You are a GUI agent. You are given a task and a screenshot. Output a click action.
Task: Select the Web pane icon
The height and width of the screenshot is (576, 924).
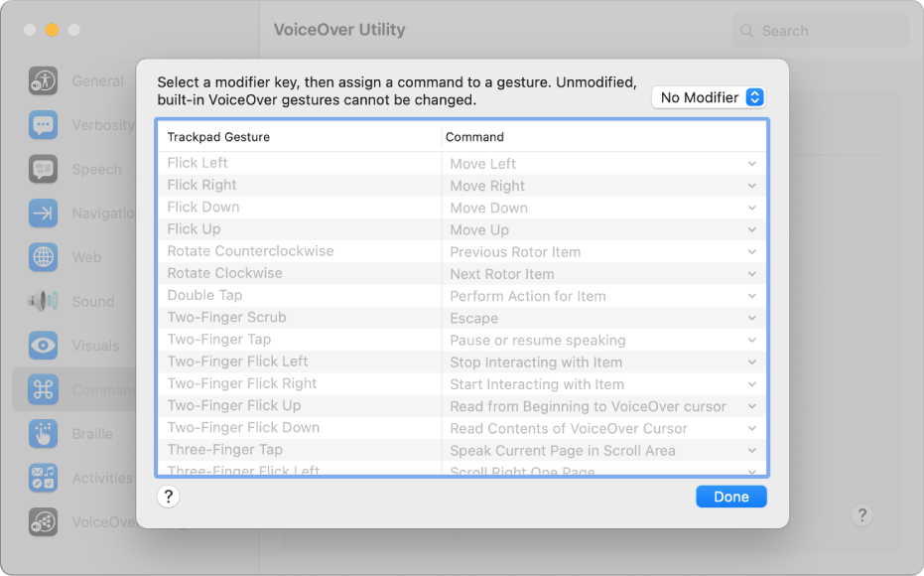click(x=43, y=257)
